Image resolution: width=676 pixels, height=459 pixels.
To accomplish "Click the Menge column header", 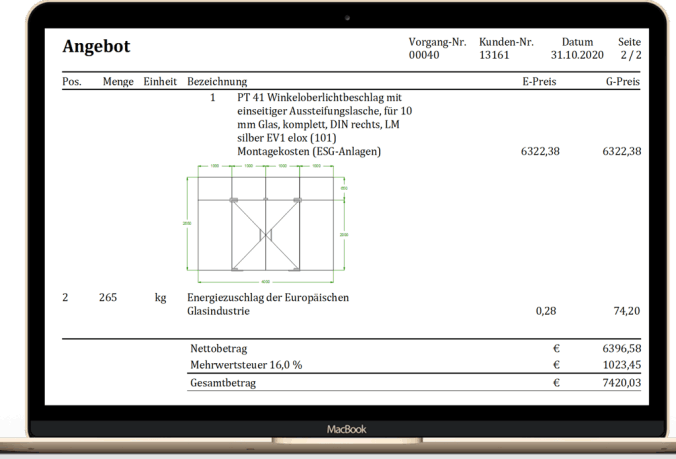I will [118, 82].
